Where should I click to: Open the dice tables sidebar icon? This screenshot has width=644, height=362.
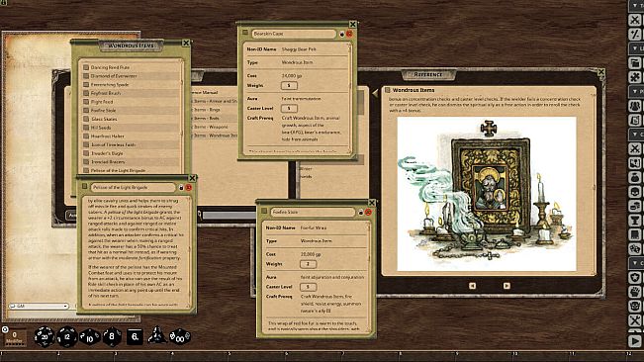635,248
